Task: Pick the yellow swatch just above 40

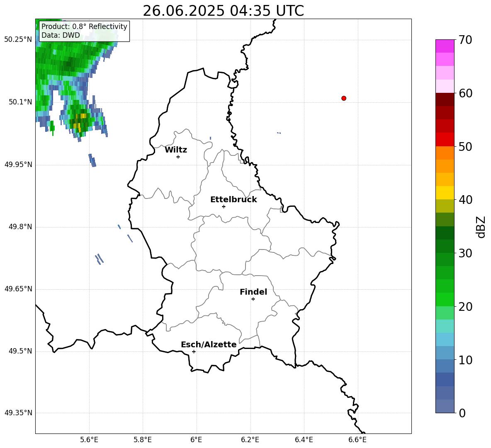Action: [445, 193]
